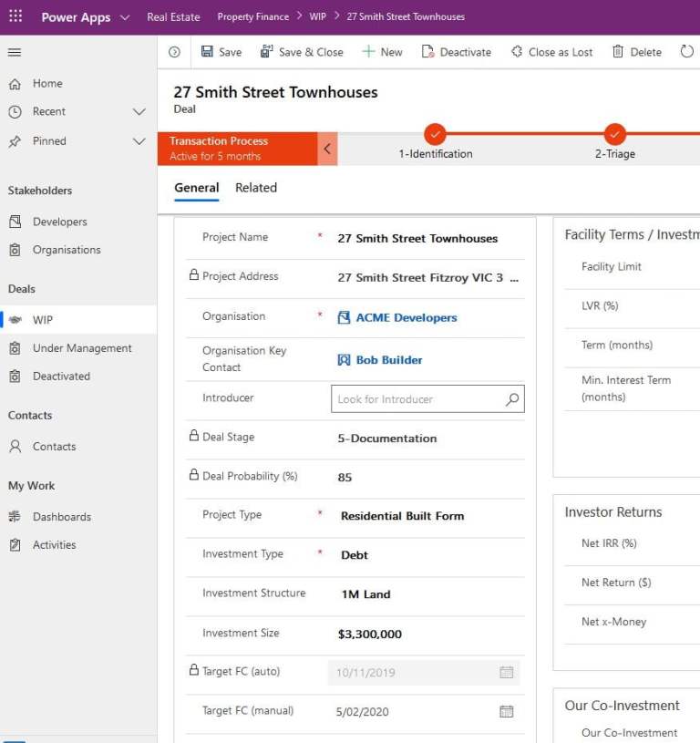
Task: Expand the Pinned section chevron
Action: (139, 141)
